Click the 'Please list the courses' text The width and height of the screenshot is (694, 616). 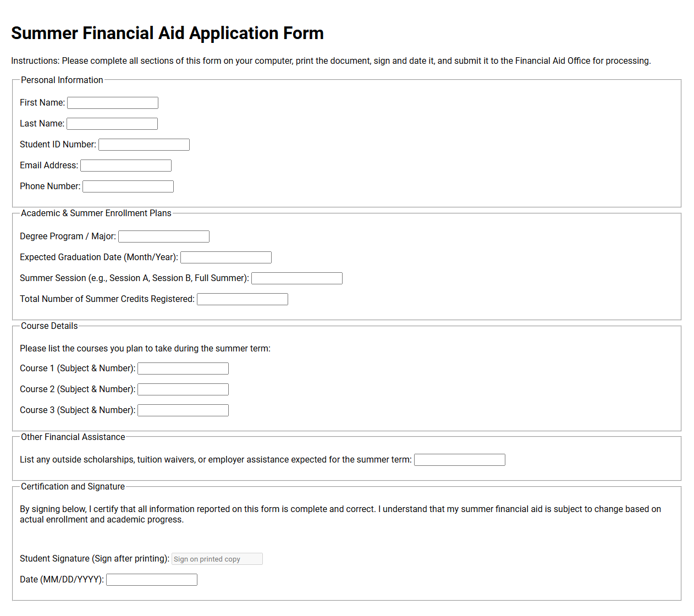coord(145,349)
